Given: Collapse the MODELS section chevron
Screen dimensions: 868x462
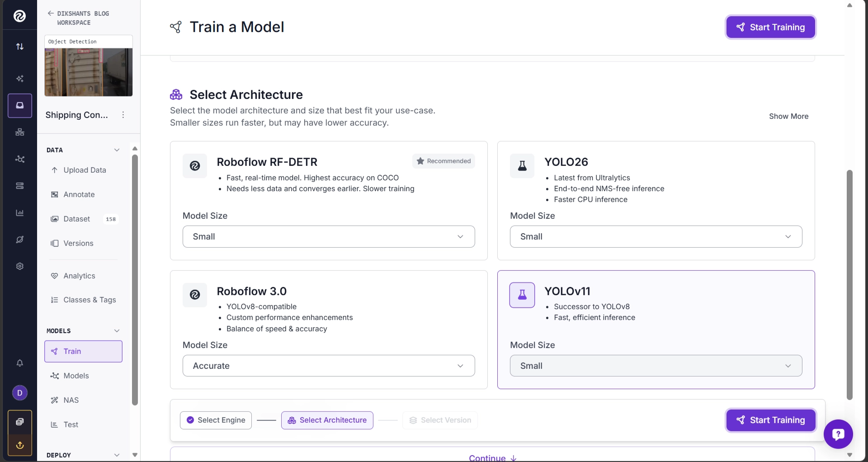Looking at the screenshot, I should point(117,331).
